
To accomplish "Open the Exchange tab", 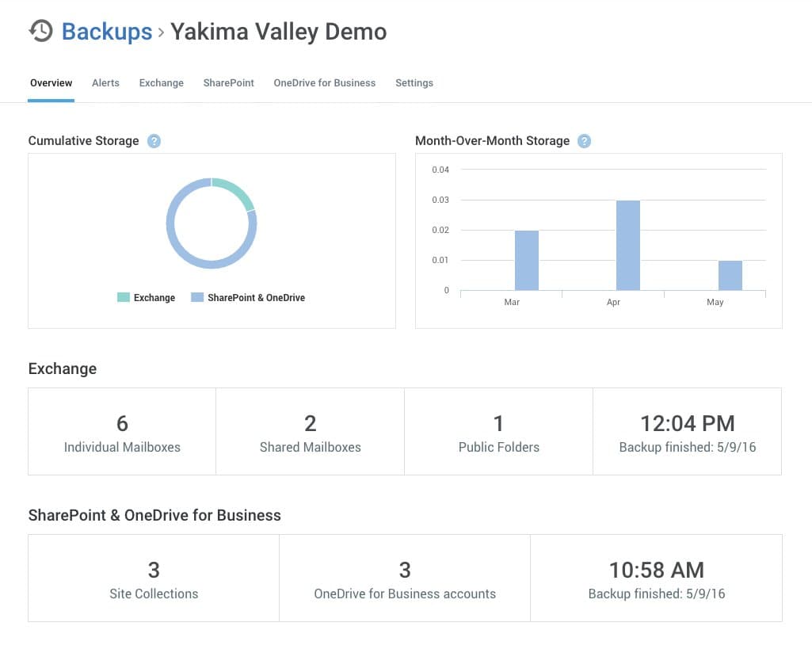I will [161, 83].
